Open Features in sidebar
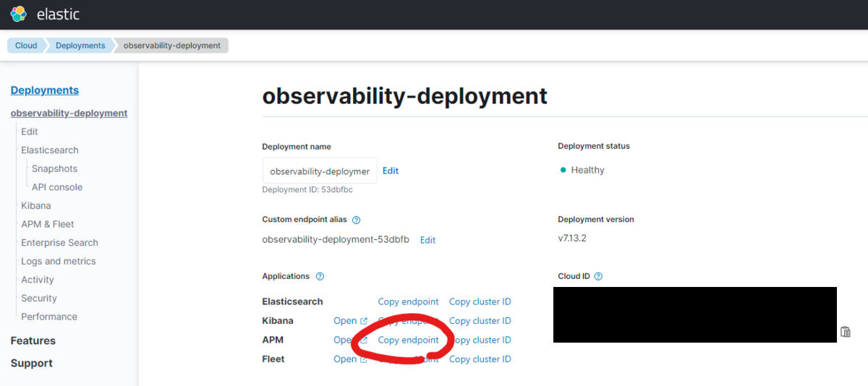This screenshot has width=868, height=386. coord(33,340)
